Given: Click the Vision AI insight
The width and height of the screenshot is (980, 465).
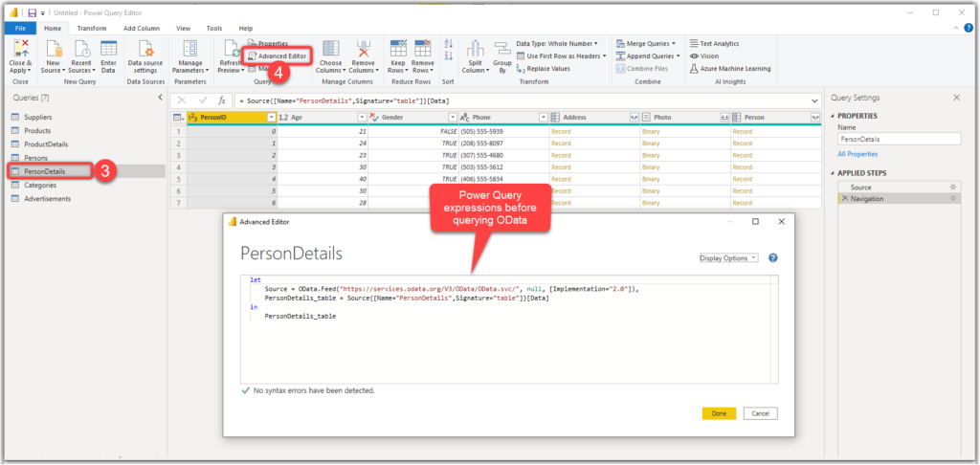Looking at the screenshot, I should [x=704, y=55].
